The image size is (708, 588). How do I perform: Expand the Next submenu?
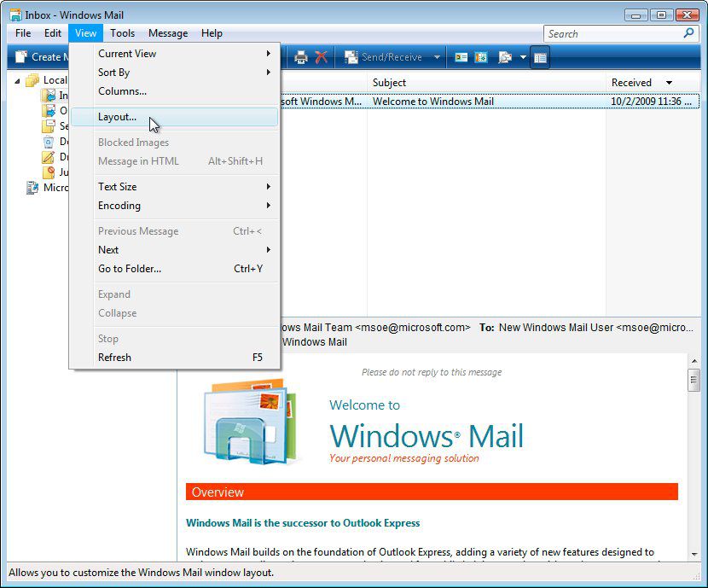(174, 250)
